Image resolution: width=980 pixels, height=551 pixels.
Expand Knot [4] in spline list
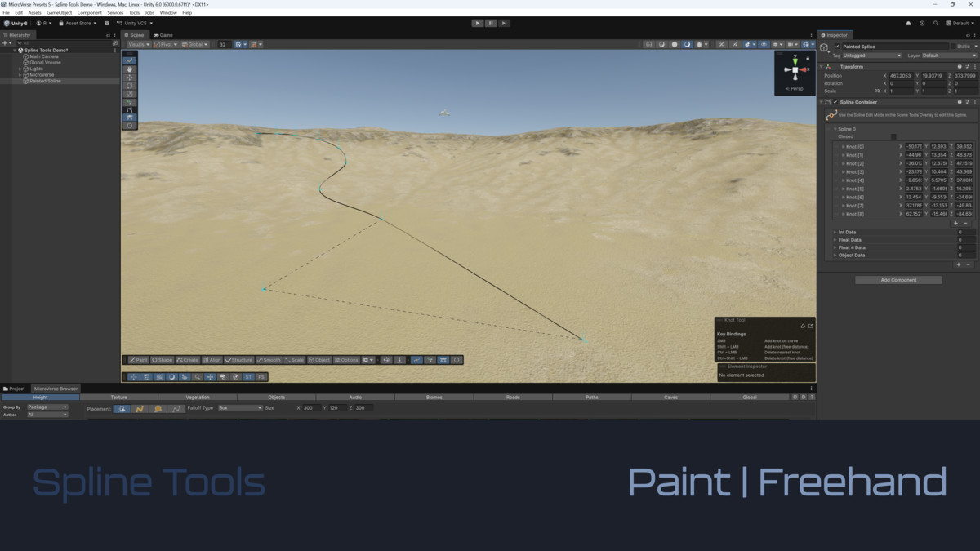844,180
